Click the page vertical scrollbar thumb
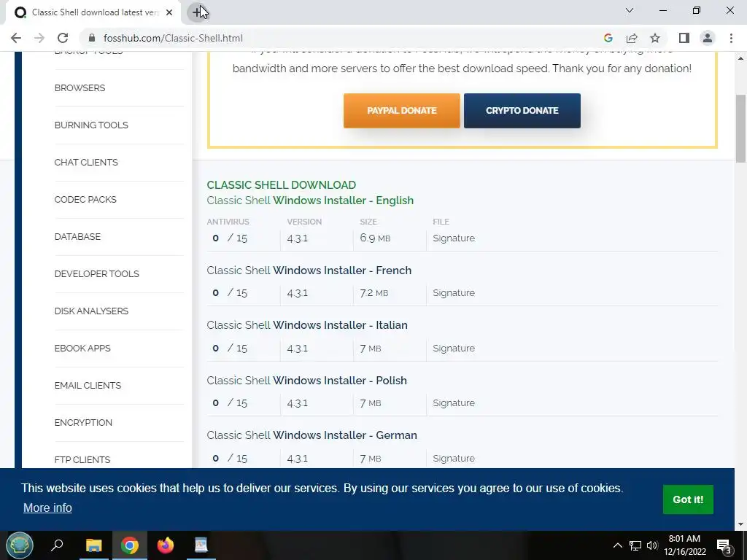This screenshot has height=560, width=747. (740, 128)
